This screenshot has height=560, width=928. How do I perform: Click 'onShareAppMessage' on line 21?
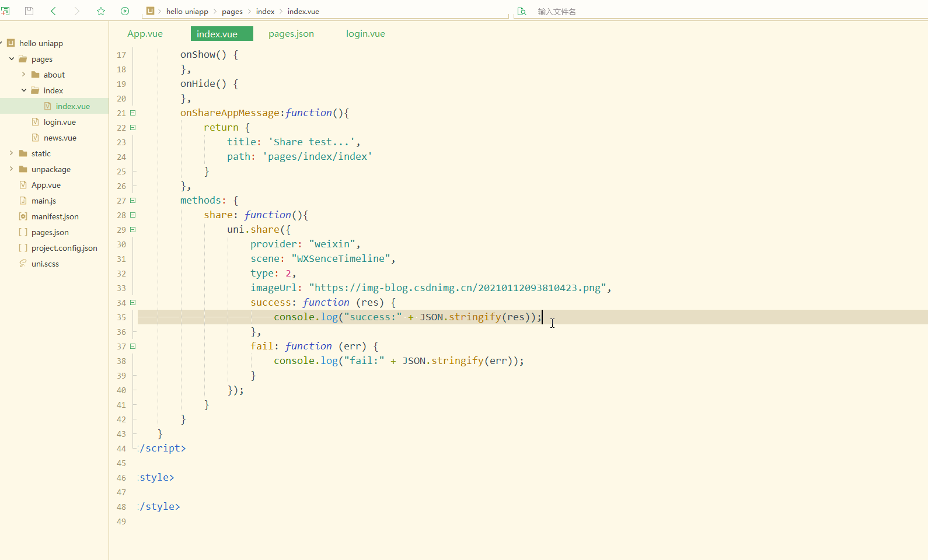point(230,113)
